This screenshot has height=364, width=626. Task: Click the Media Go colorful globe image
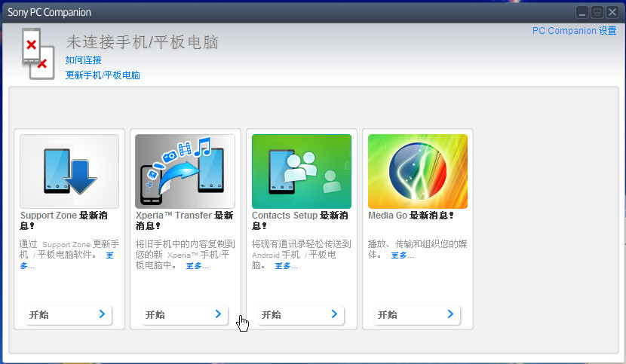[418, 171]
